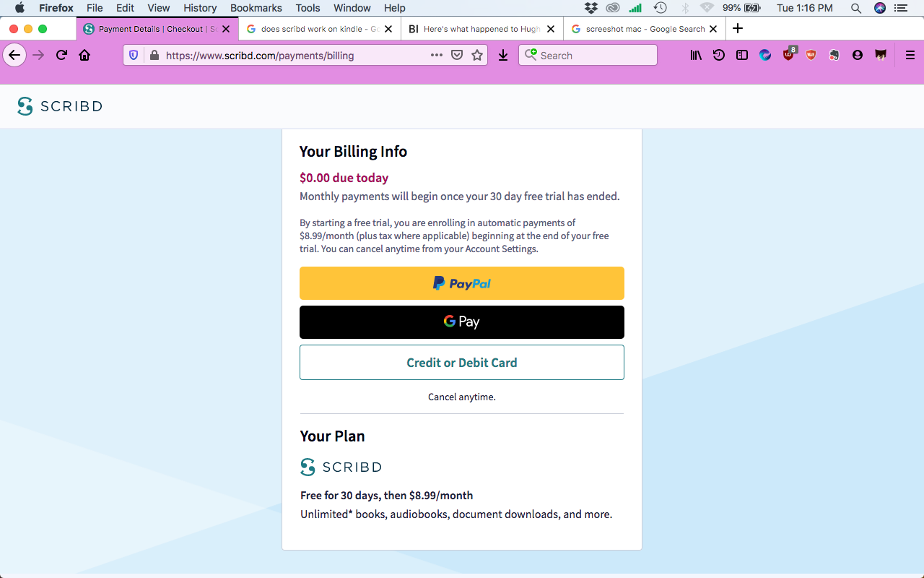Open the Firefox hamburger menu
The width and height of the screenshot is (924, 578).
tap(910, 55)
